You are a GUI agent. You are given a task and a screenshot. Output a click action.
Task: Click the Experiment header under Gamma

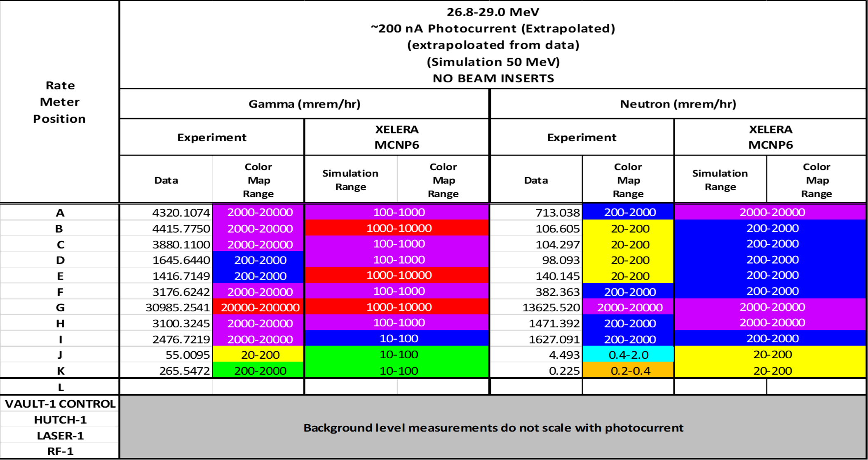point(212,137)
